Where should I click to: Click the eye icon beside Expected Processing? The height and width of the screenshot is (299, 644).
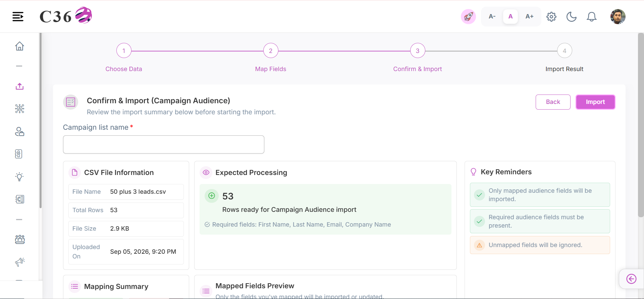pyautogui.click(x=206, y=172)
